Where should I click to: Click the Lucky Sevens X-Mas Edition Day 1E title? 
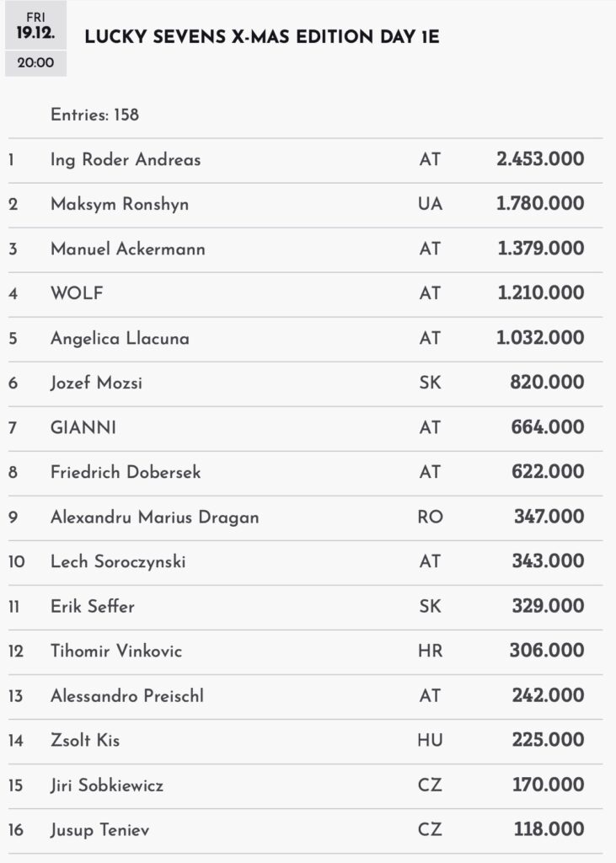pyautogui.click(x=262, y=37)
